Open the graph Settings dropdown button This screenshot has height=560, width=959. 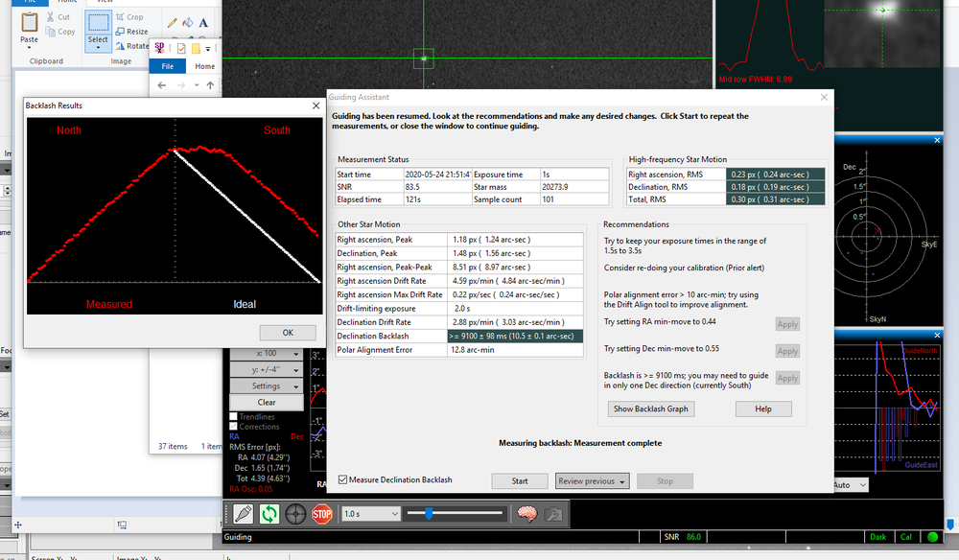267,386
